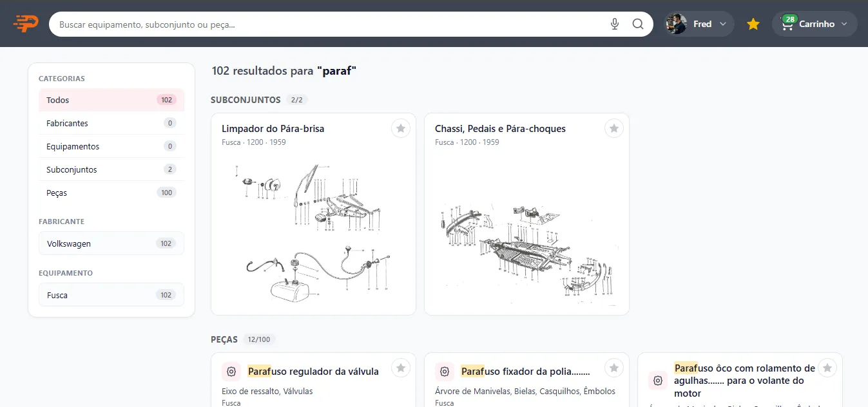This screenshot has height=407, width=868.
Task: Click Fred's profile avatar
Action: 677,24
